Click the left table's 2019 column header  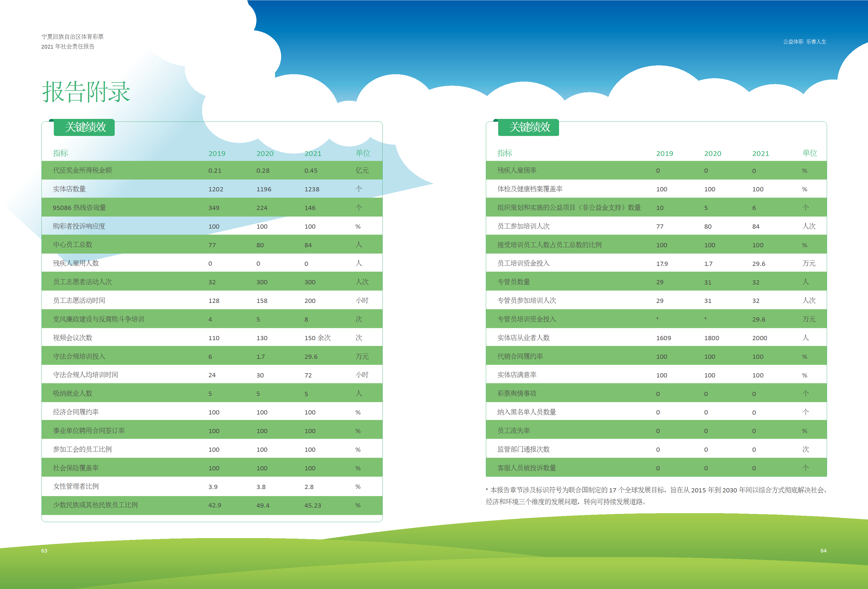tap(217, 154)
